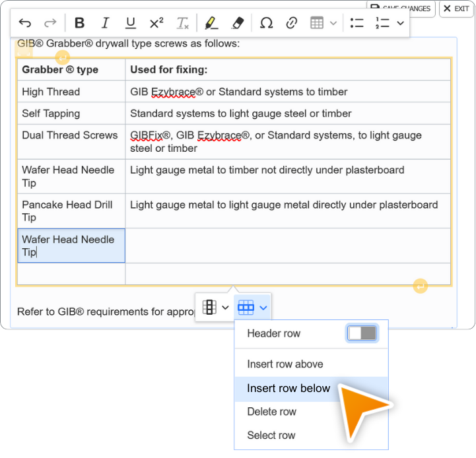
Task: Click 'GIB® Grabber® drywall type screws' paragraph
Action: click(x=129, y=44)
